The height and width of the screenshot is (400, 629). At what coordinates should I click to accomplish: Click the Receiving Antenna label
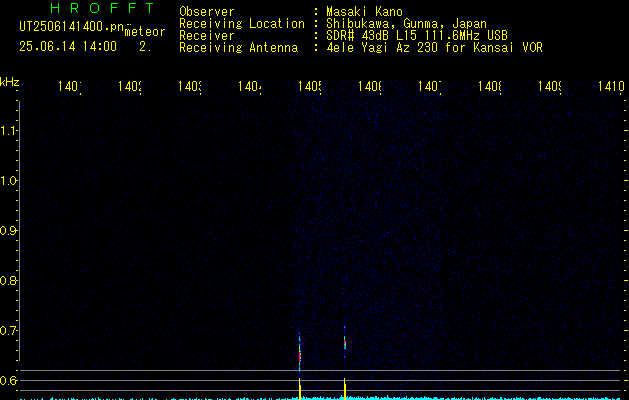coord(239,48)
